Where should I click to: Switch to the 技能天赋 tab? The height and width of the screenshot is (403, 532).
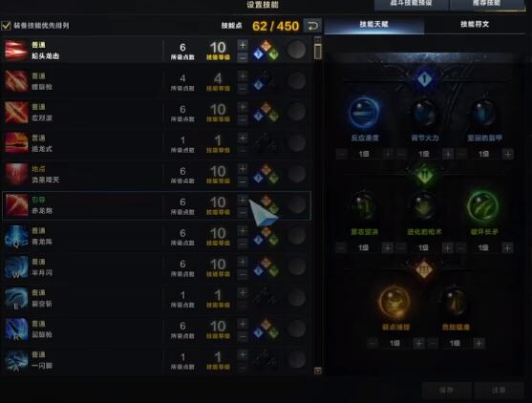[373, 25]
